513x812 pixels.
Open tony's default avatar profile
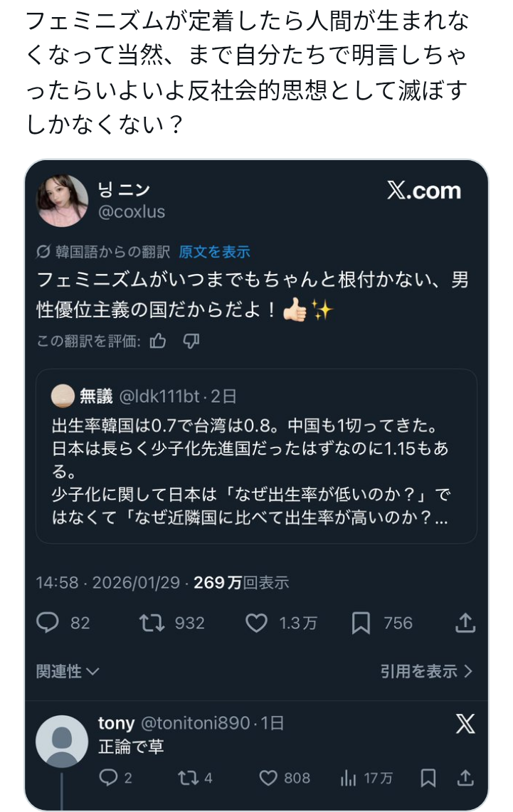(62, 742)
